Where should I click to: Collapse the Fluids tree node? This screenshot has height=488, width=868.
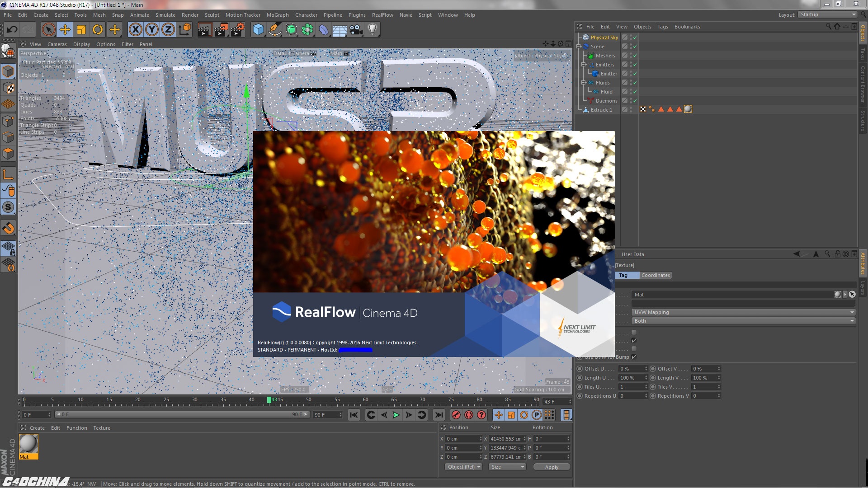(584, 83)
